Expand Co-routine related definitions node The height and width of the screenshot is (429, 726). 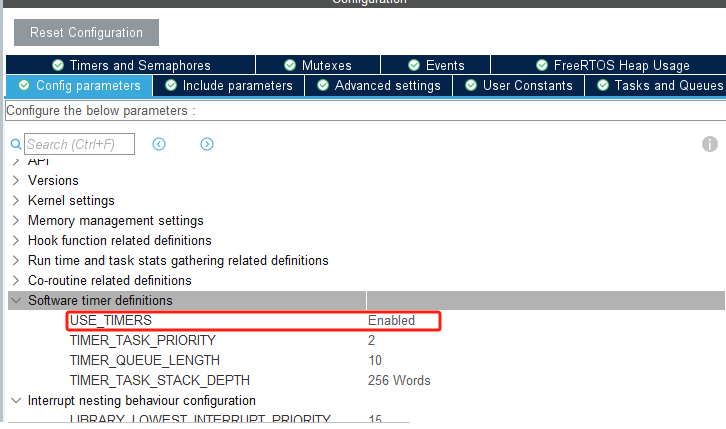[x=16, y=280]
